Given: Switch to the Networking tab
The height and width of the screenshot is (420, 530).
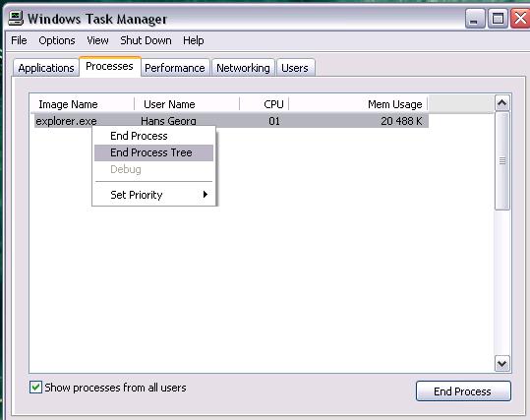Looking at the screenshot, I should click(243, 68).
